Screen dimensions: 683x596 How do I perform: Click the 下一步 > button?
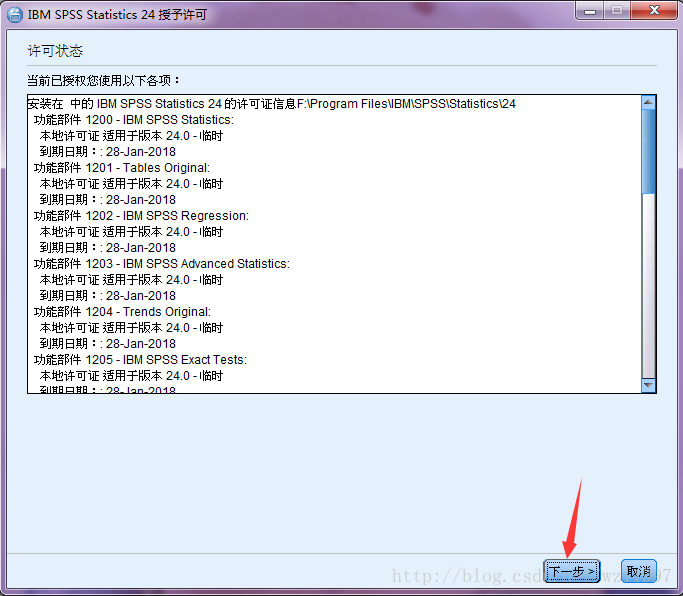click(x=572, y=571)
